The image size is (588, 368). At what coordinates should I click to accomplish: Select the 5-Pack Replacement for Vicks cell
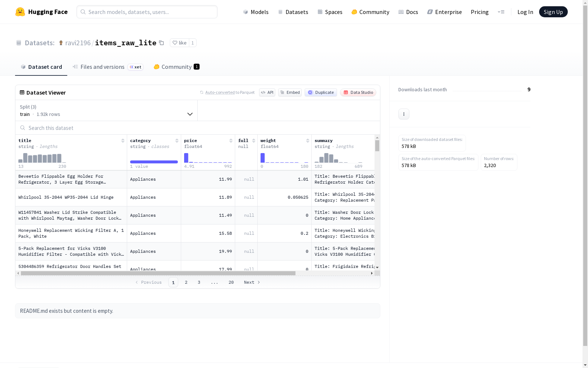tap(71, 251)
